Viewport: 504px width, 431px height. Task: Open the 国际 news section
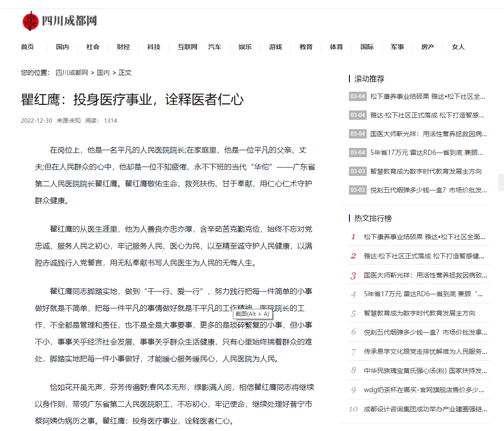tap(367, 47)
